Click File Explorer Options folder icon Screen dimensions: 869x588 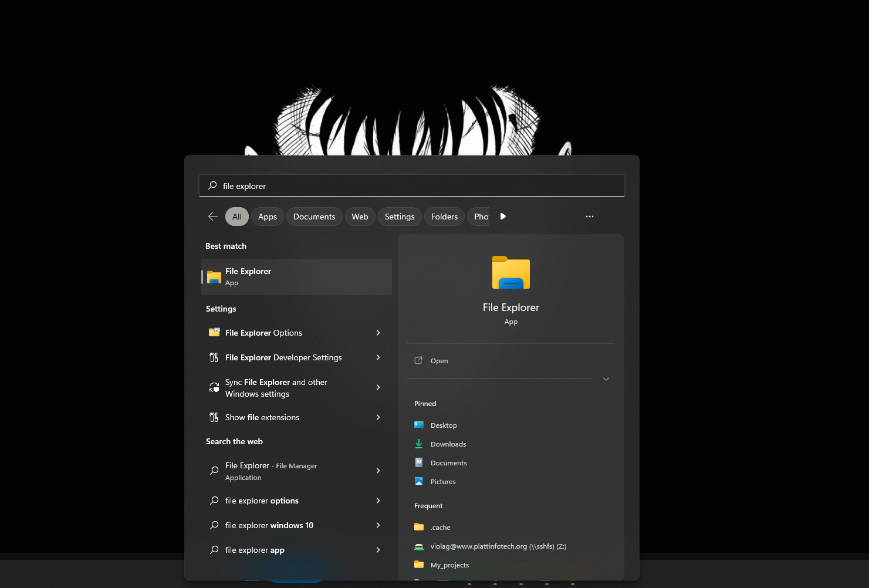coord(214,333)
